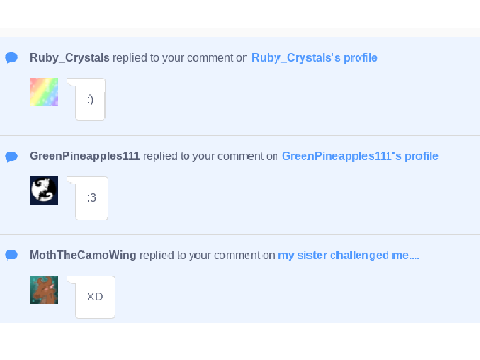This screenshot has width=480, height=360.
Task: Click the GreenPineapples111 username
Action: tap(85, 156)
